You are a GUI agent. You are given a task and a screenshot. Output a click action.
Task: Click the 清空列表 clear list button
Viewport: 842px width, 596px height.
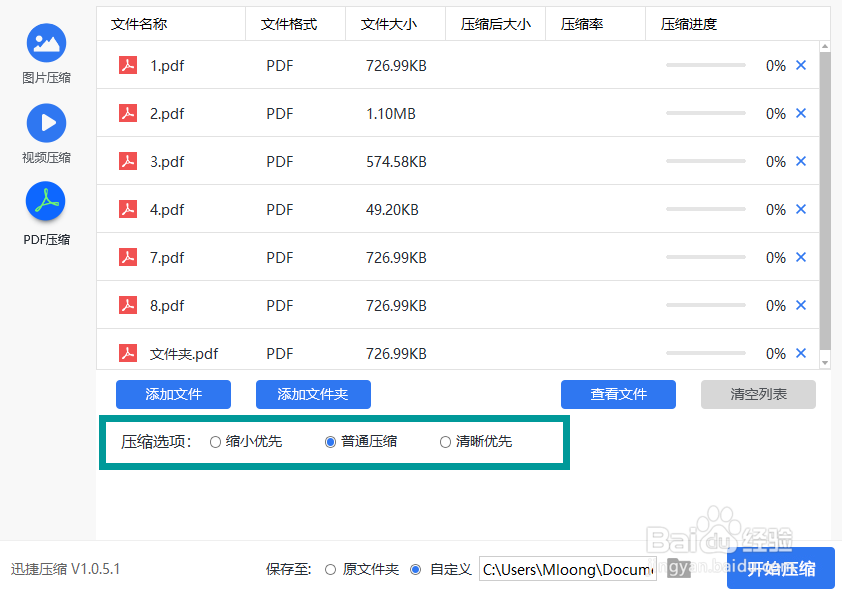pos(757,395)
